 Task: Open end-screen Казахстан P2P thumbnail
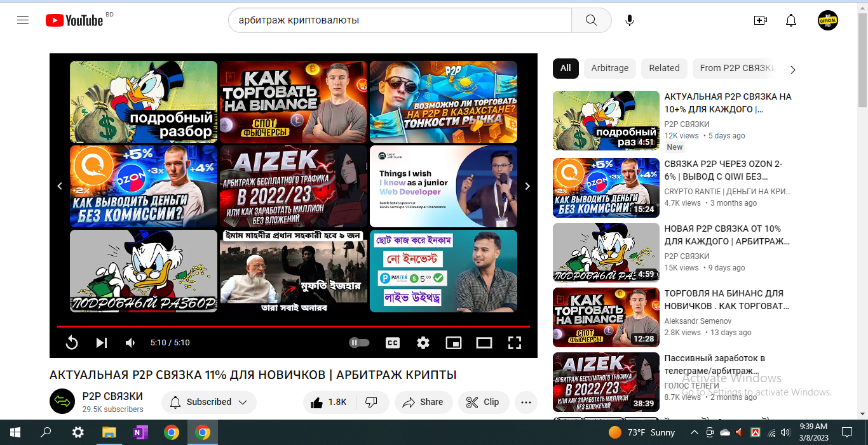pos(444,102)
